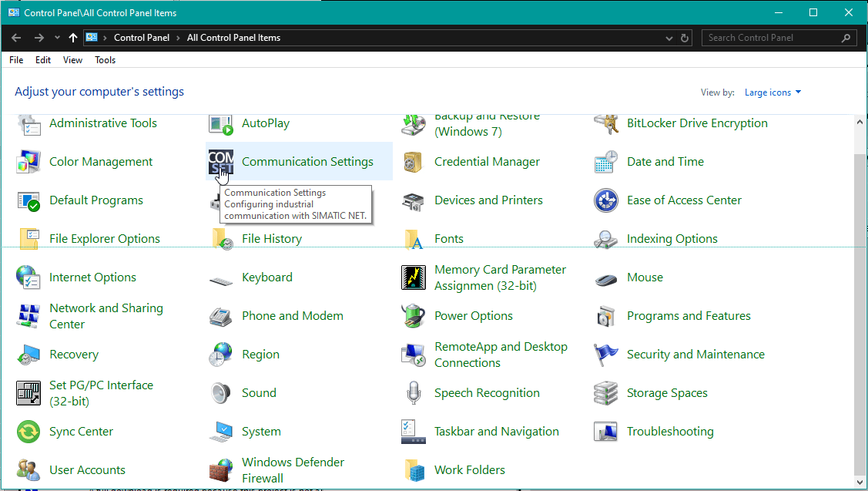
Task: Open the Keyboard icon
Action: click(x=221, y=281)
